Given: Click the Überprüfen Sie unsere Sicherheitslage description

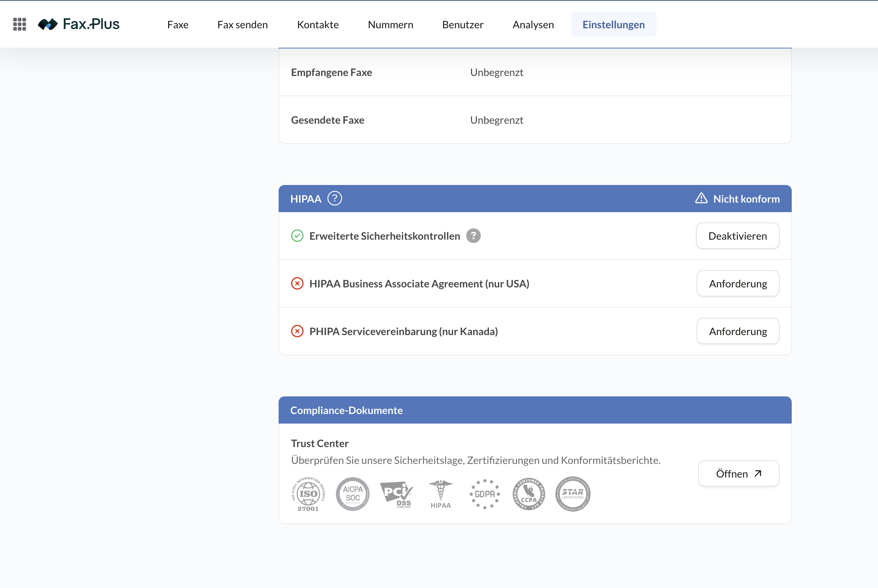Looking at the screenshot, I should pyautogui.click(x=476, y=460).
